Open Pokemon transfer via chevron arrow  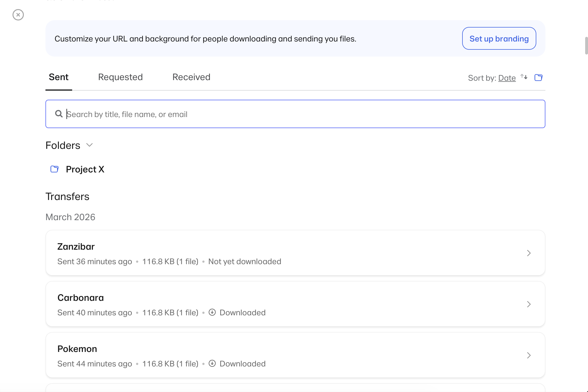coord(529,355)
